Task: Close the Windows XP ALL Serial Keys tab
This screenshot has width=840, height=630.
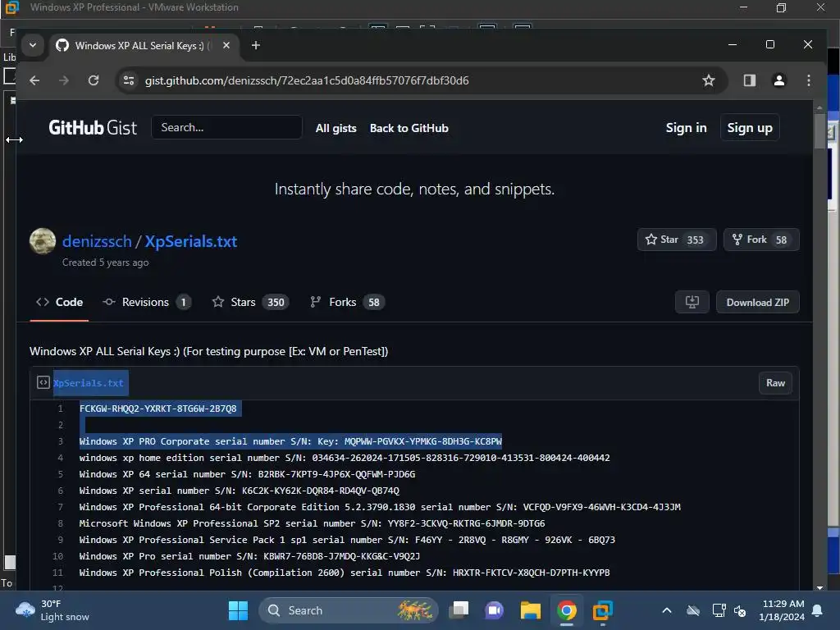Action: point(226,46)
